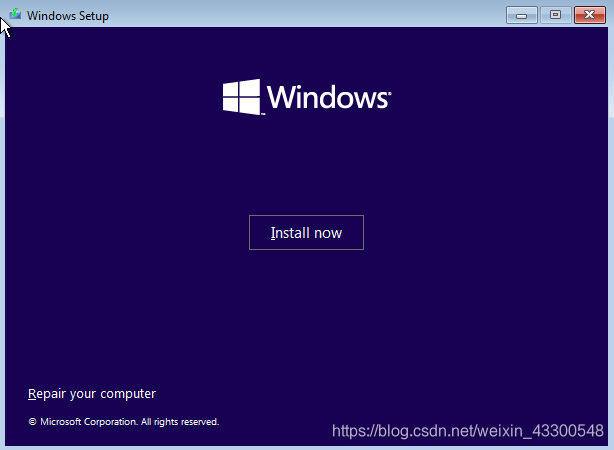Open Repair your computer link
The height and width of the screenshot is (450, 614).
(92, 394)
